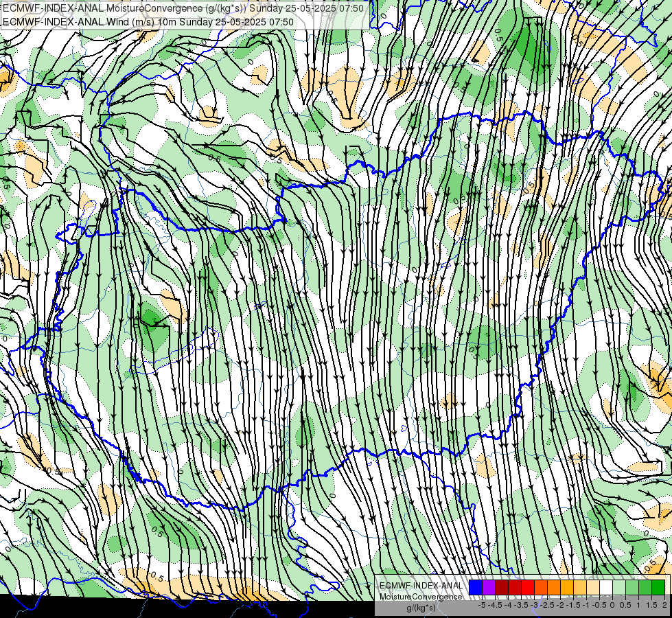Click the legend label ECMWF-INDEX-ANAL
This screenshot has width=672, height=618.
(x=421, y=586)
